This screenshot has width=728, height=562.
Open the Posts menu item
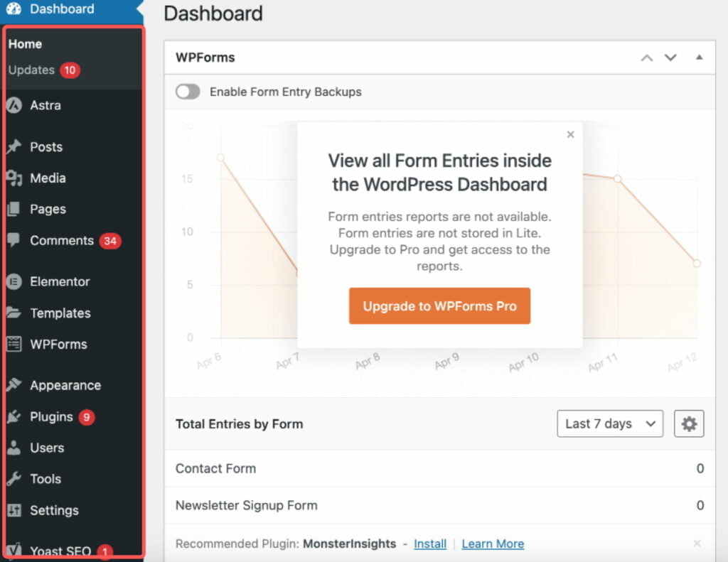[x=46, y=146]
